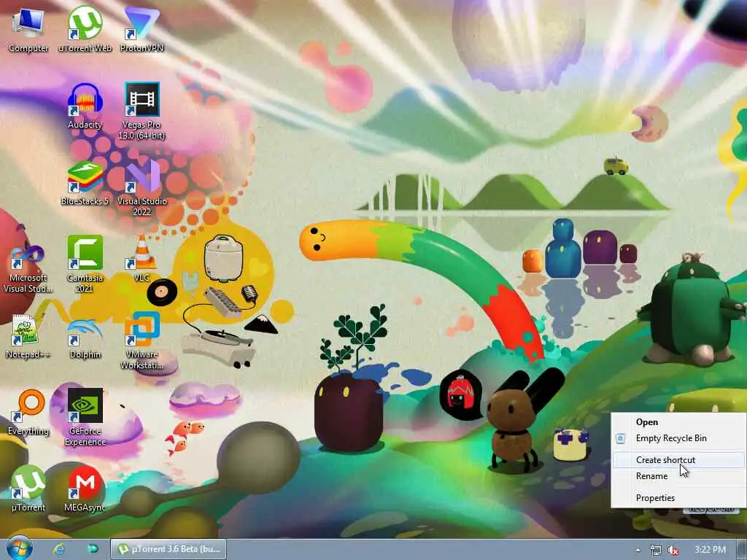Select the GeForce Experience icon

[x=85, y=417]
